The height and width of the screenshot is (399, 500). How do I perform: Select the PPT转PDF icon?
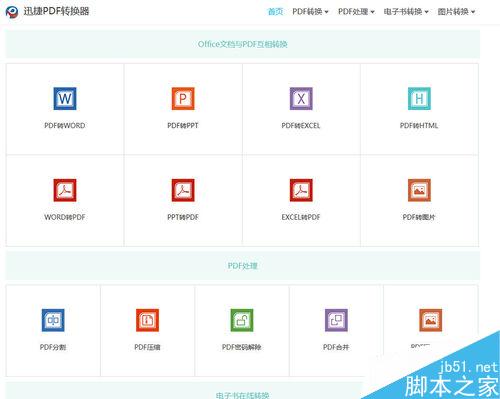click(x=183, y=190)
